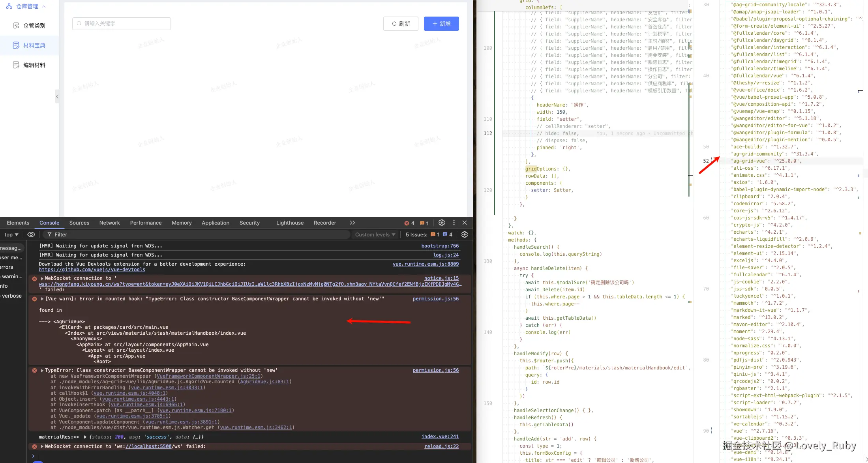The image size is (868, 463).
Task: Click the console settings gear icon
Action: [465, 234]
